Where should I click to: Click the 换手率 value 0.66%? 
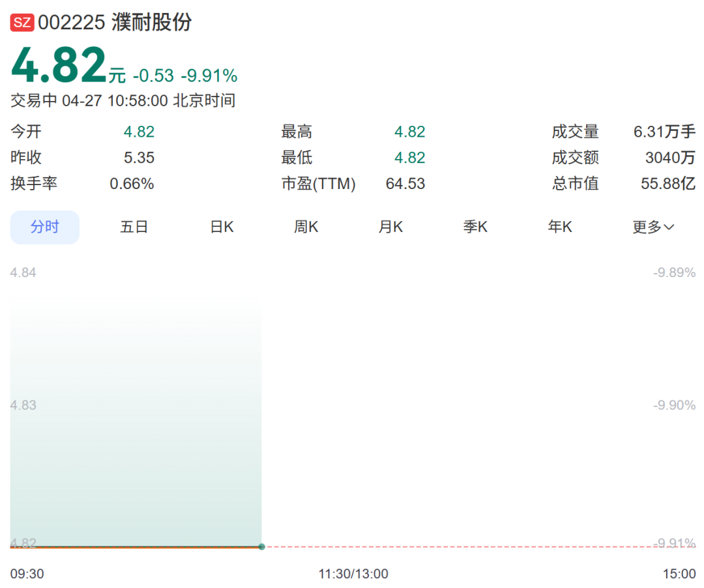(x=132, y=184)
